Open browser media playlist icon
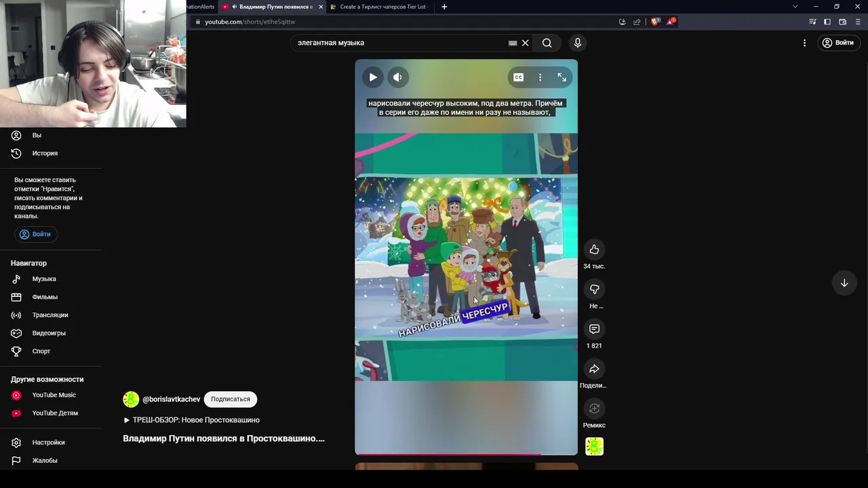 pyautogui.click(x=812, y=22)
